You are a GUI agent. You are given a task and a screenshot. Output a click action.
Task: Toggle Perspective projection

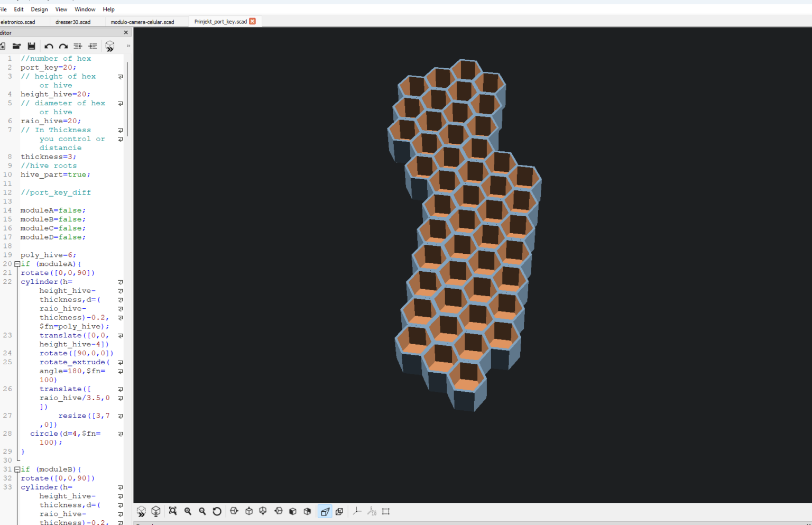tap(325, 511)
